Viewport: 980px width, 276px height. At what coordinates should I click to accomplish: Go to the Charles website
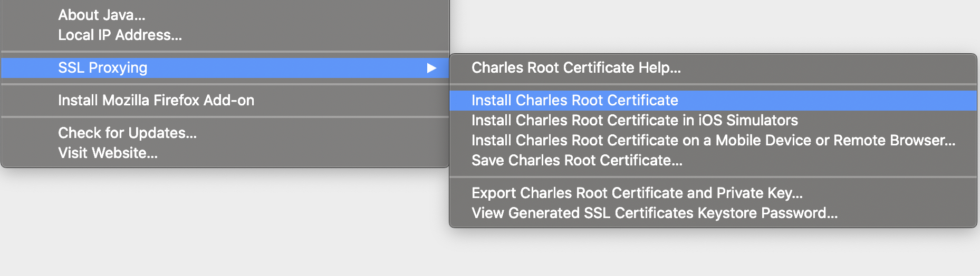(x=108, y=153)
